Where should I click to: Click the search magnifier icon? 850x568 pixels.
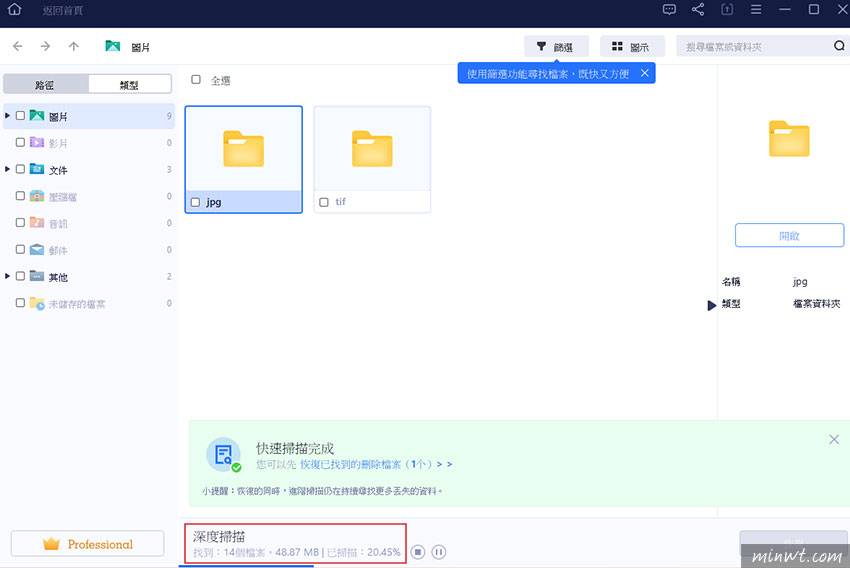pyautogui.click(x=839, y=46)
